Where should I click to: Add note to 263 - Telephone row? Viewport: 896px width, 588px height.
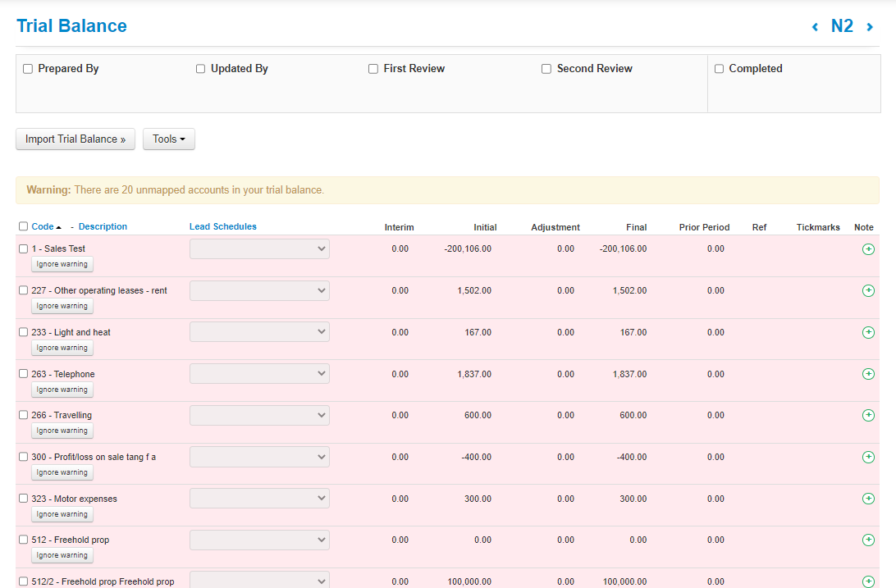tap(868, 374)
